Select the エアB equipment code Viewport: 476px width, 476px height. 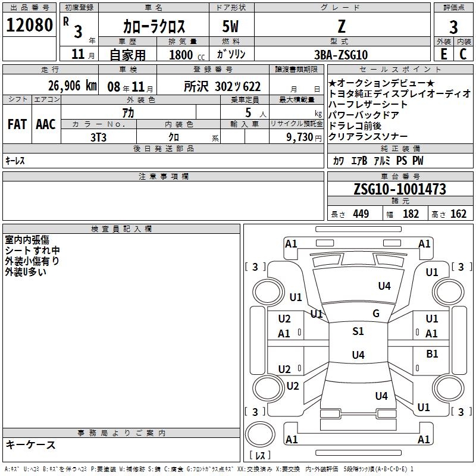tap(359, 161)
